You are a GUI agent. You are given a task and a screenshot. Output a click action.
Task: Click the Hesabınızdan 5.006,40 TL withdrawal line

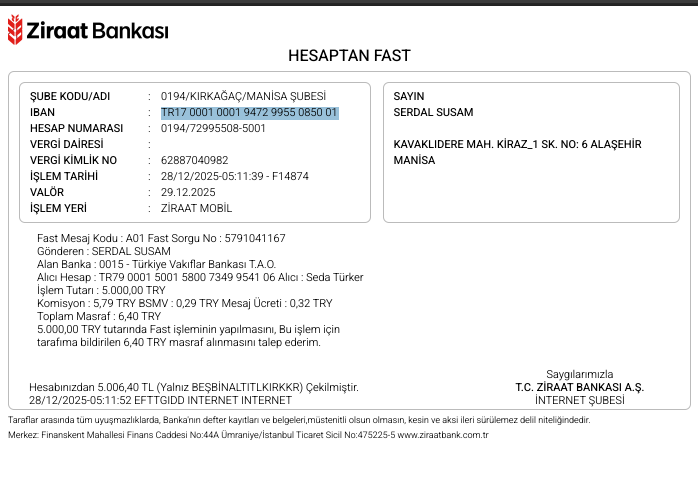click(194, 388)
